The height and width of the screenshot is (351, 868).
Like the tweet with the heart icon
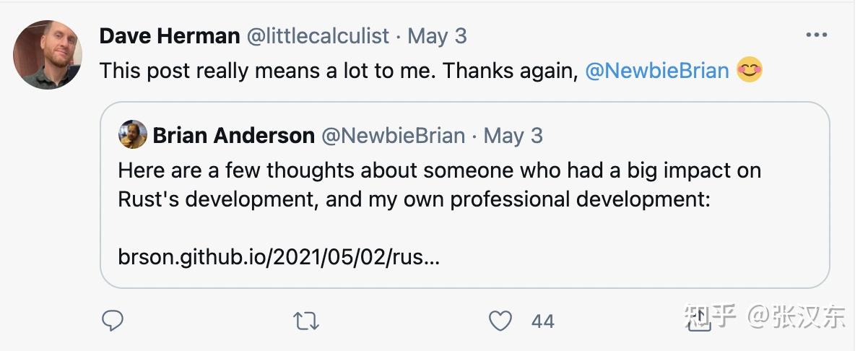point(500,321)
